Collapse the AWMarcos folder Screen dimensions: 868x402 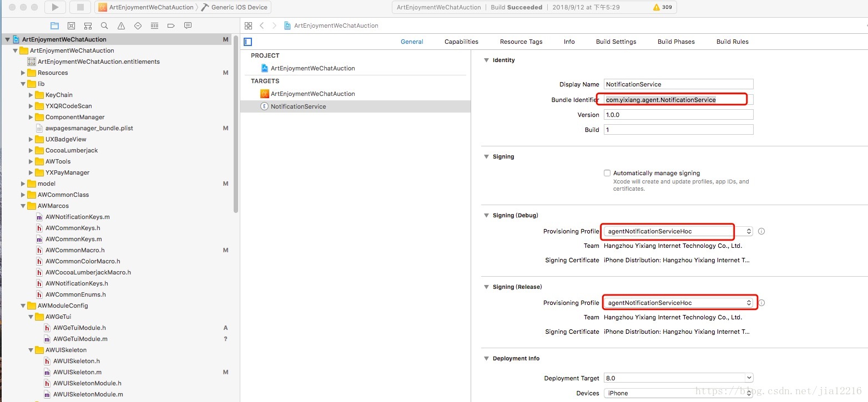click(23, 206)
